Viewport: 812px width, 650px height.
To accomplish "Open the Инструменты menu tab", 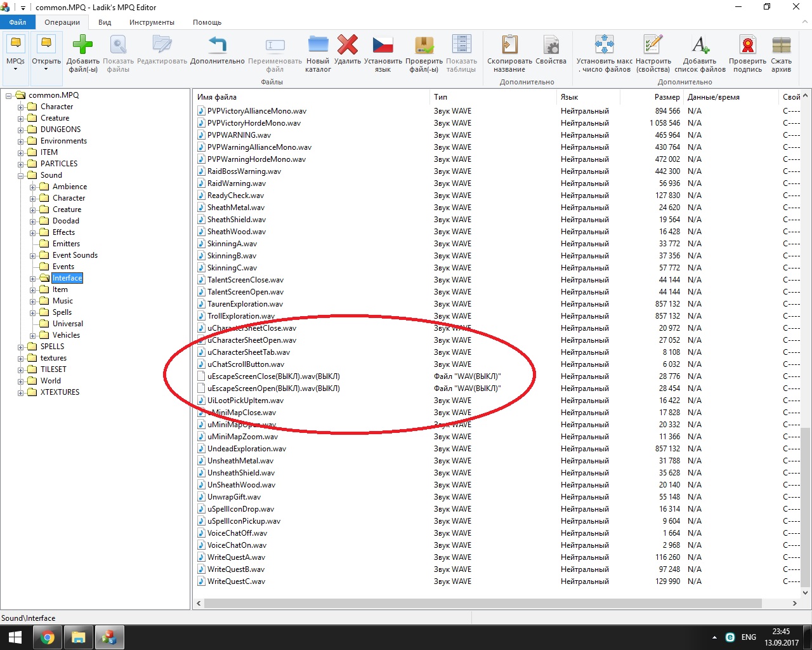I will coord(152,22).
